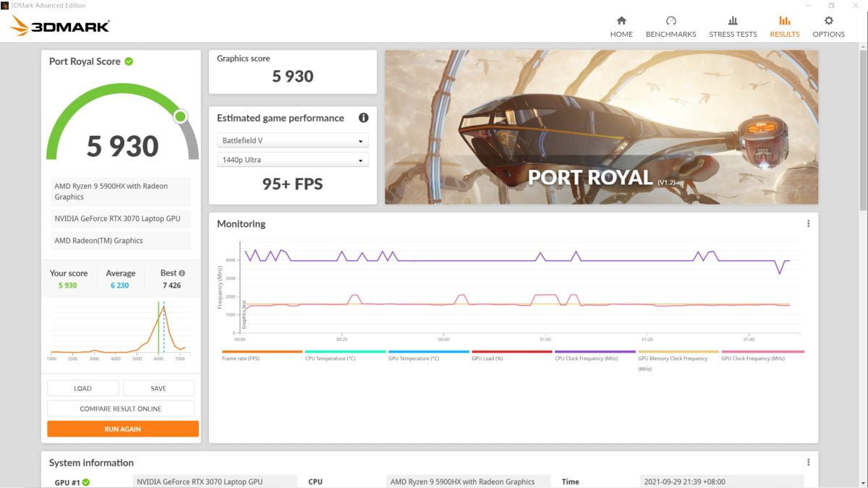This screenshot has width=868, height=488.
Task: Open the Monitoring panel three-dot menu
Action: click(808, 224)
